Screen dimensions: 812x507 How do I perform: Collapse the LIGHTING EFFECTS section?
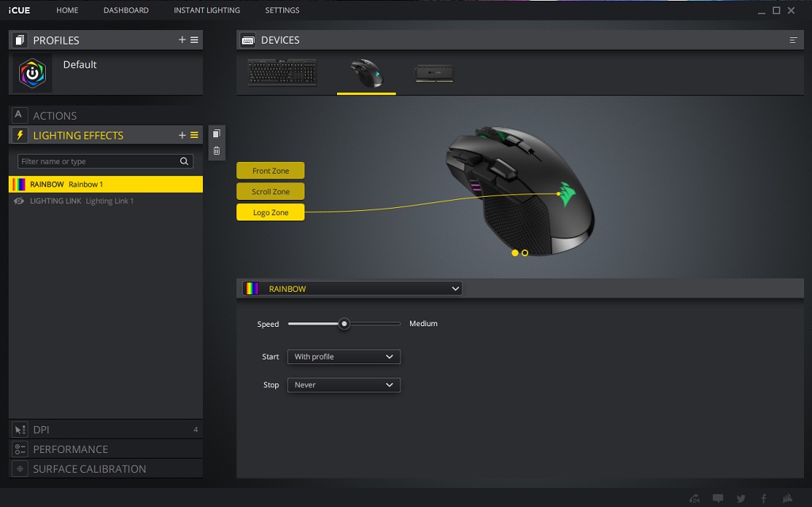click(105, 136)
